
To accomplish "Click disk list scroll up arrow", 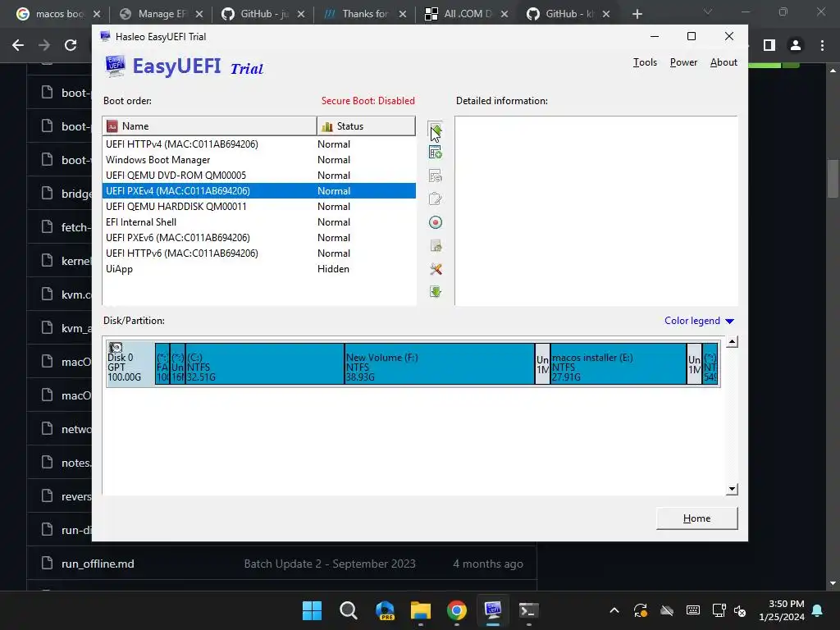I will (732, 342).
